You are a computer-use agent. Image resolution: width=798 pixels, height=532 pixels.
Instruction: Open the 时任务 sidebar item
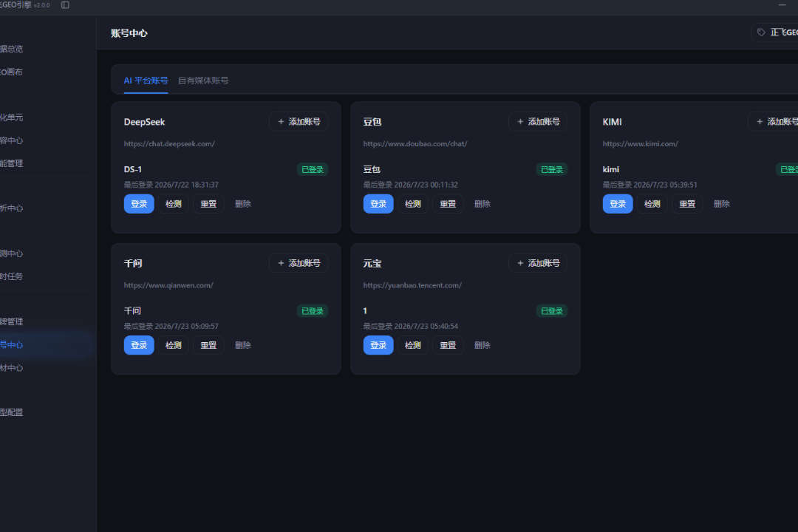point(11,276)
